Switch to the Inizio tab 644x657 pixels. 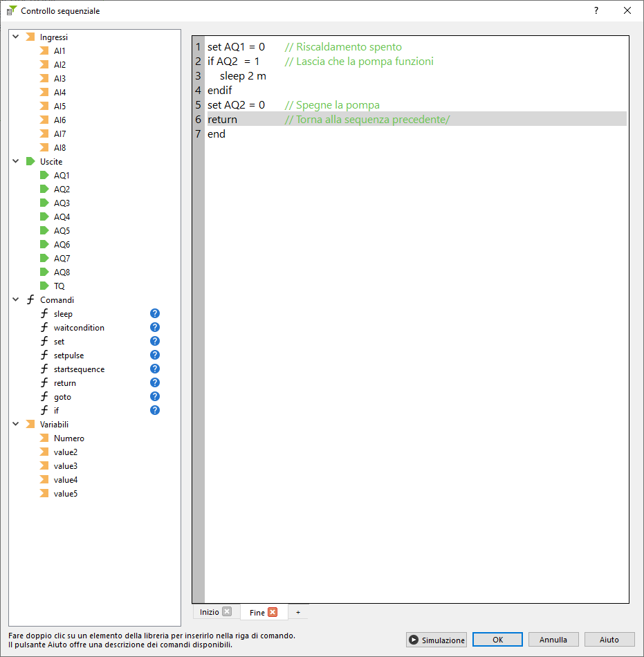click(x=210, y=612)
